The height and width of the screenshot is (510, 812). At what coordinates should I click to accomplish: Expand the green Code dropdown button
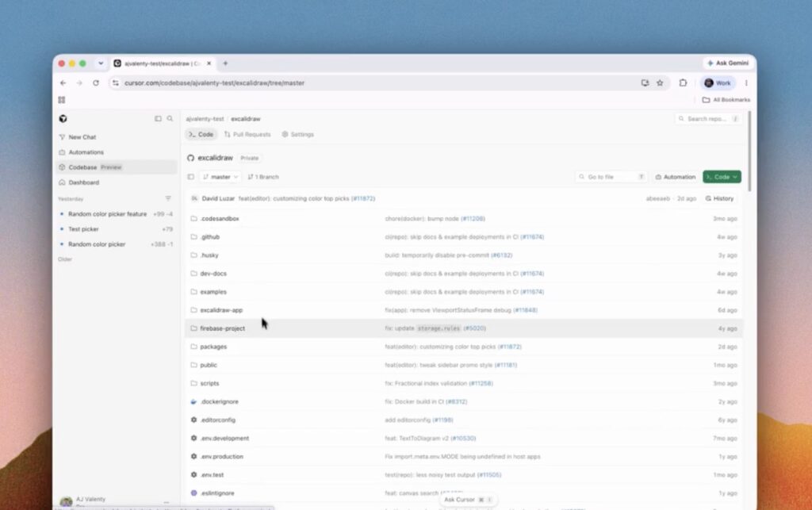point(722,177)
